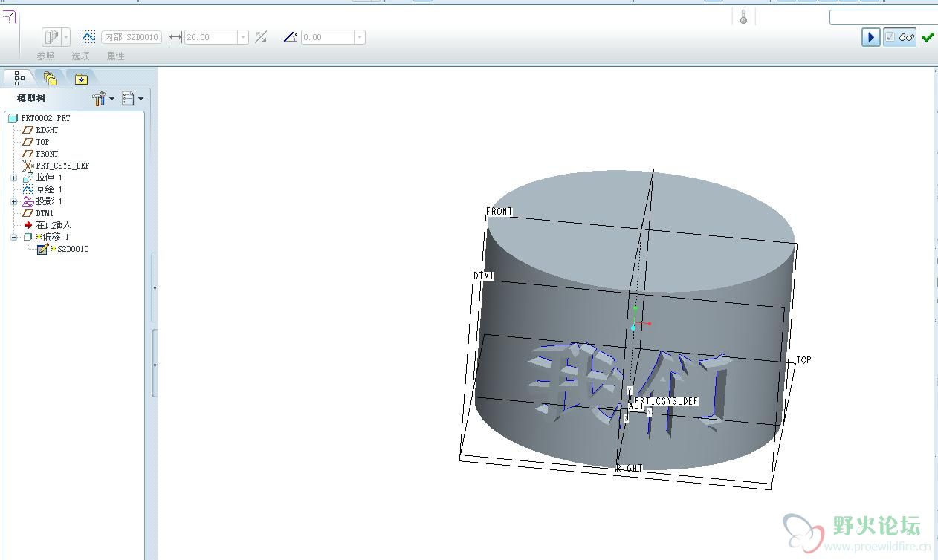Open the model tree show list dropdown
Viewport: 938px width, 560px height.
coord(132,99)
